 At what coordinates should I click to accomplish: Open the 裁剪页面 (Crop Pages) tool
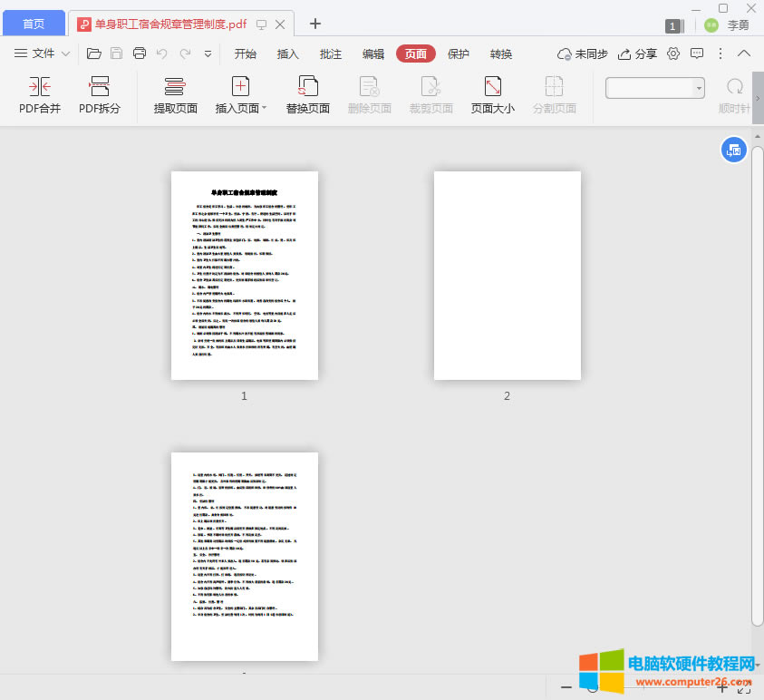pos(430,95)
